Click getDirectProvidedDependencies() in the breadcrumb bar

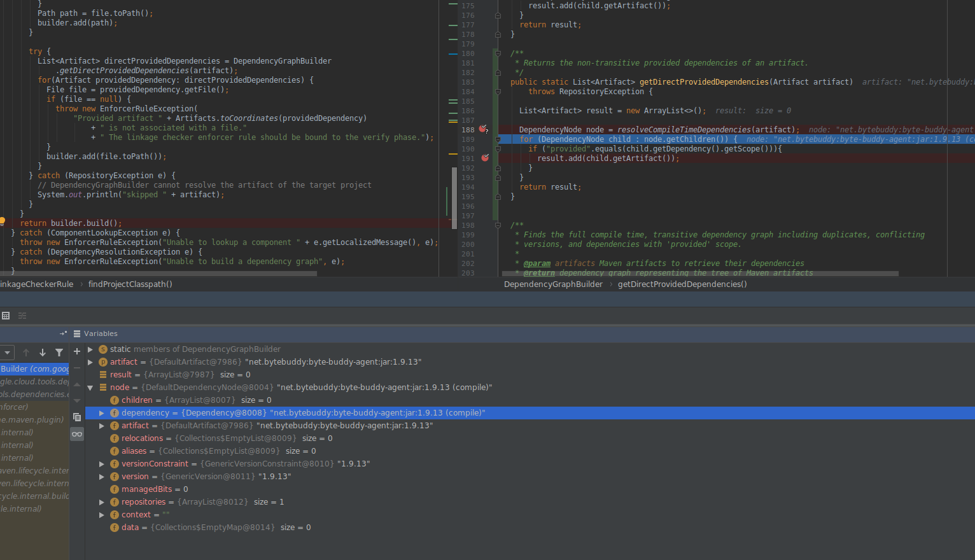[x=682, y=284]
